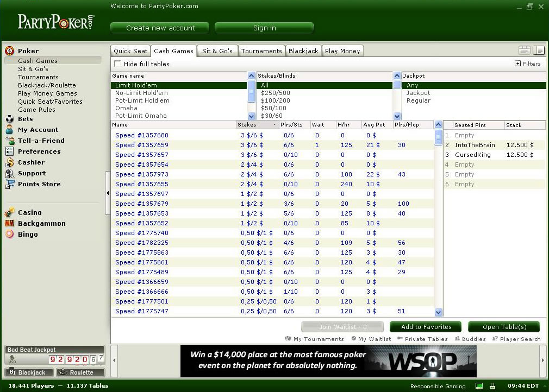
Task: Select the Cash Games tab
Action: click(x=173, y=51)
